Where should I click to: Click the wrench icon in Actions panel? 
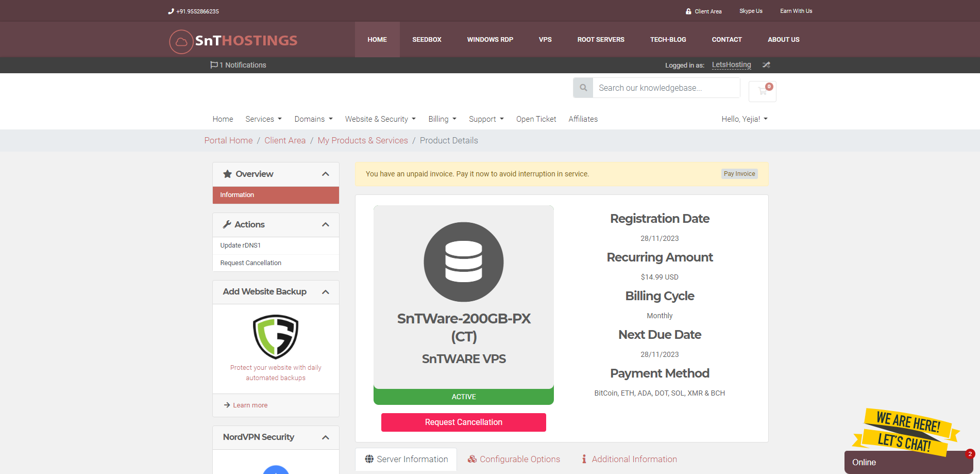tap(227, 225)
